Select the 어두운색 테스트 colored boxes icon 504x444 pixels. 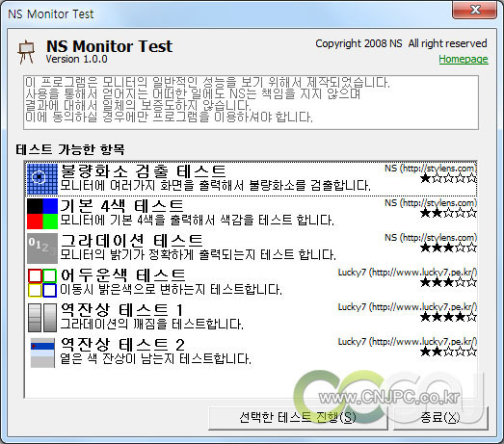point(42,283)
